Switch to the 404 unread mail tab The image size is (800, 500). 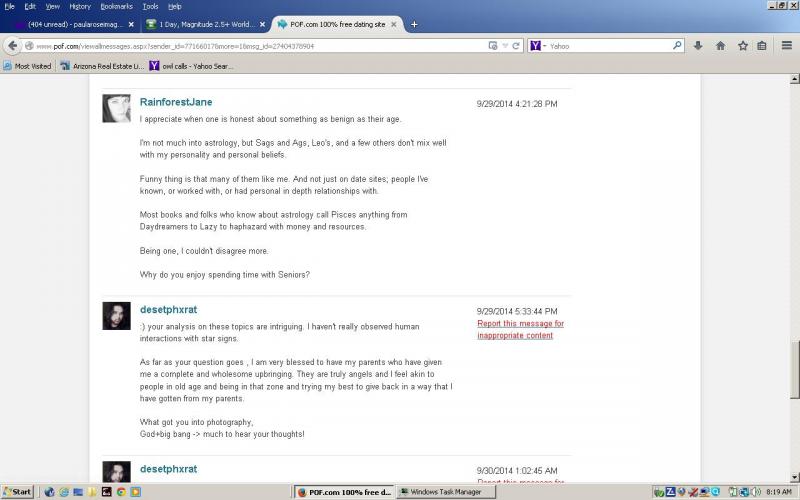[x=68, y=24]
